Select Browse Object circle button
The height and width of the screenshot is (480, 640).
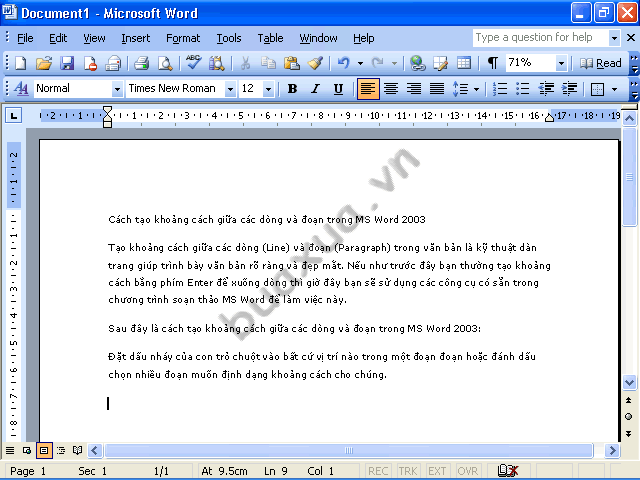click(629, 417)
